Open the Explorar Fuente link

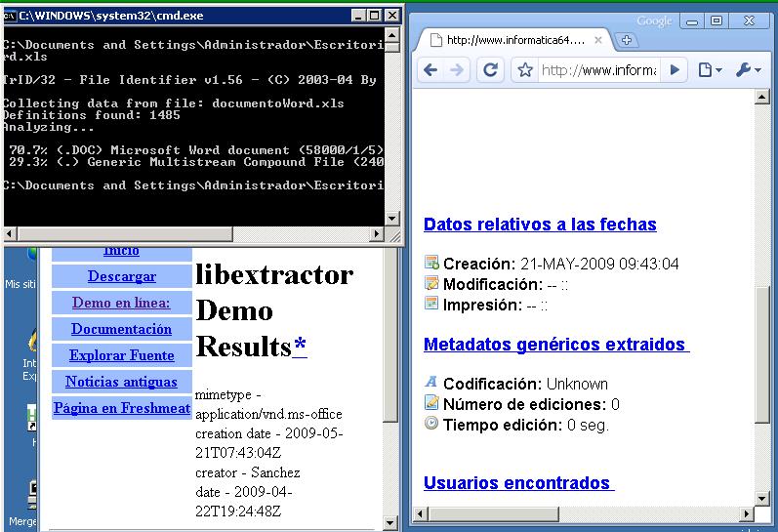pyautogui.click(x=122, y=355)
